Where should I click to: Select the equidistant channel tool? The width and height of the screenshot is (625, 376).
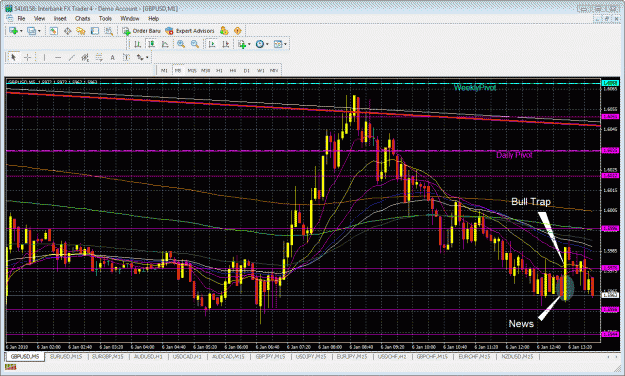pyautogui.click(x=85, y=57)
